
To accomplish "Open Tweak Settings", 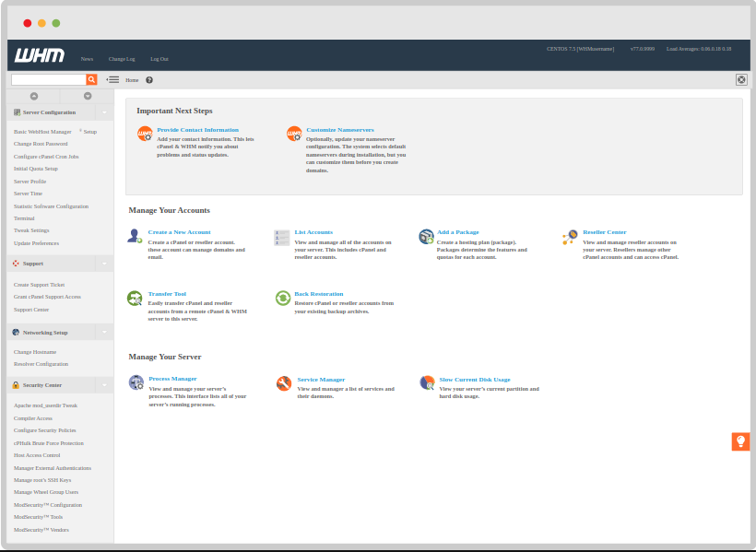I will pyautogui.click(x=31, y=230).
